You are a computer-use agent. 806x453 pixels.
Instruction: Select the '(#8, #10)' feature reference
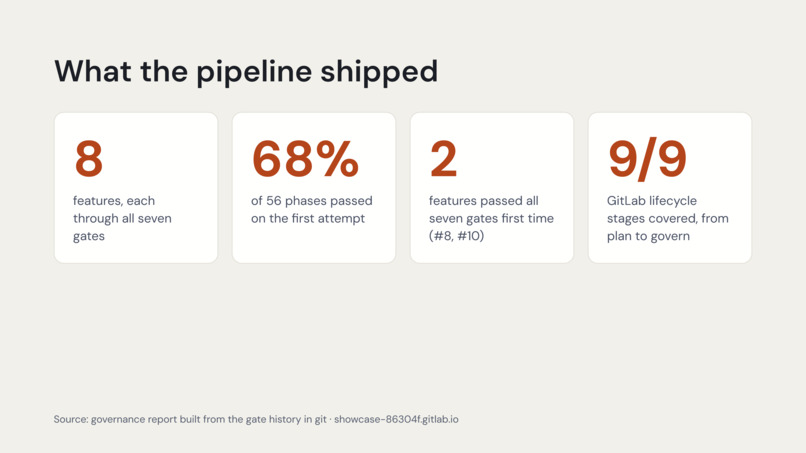click(x=456, y=236)
